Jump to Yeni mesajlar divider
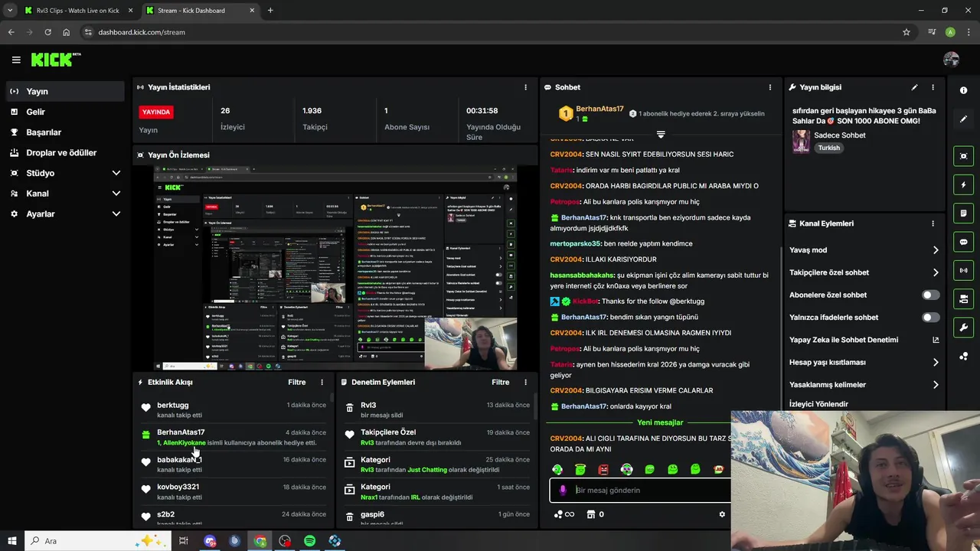The width and height of the screenshot is (980, 551). click(x=660, y=422)
